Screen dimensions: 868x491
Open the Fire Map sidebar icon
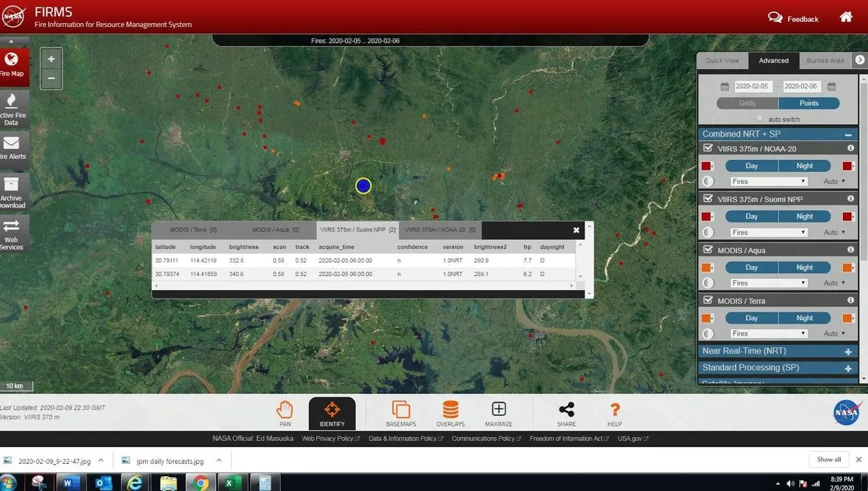(12, 66)
